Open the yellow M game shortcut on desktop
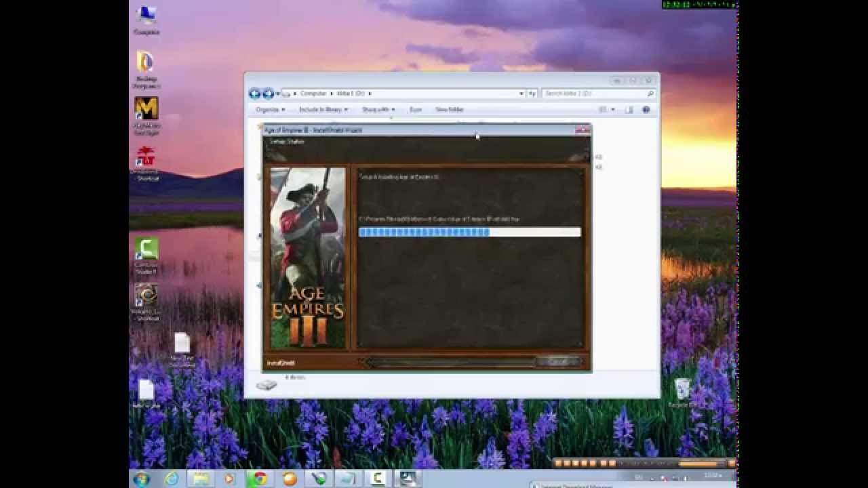 146,115
